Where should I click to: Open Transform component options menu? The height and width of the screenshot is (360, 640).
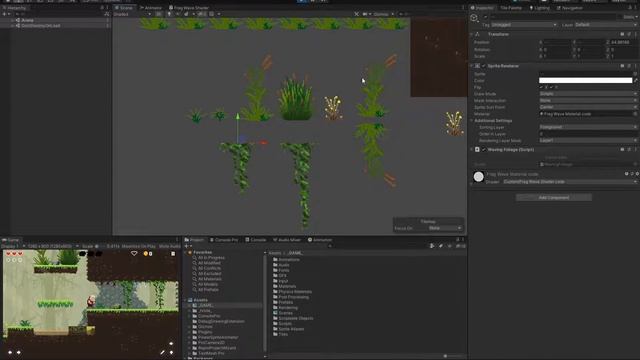(635, 34)
